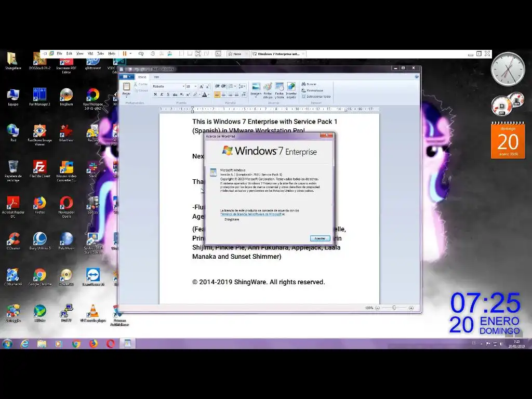Click the Cortar scissors command
Viewport: 532px width, 399px height.
pos(141,84)
